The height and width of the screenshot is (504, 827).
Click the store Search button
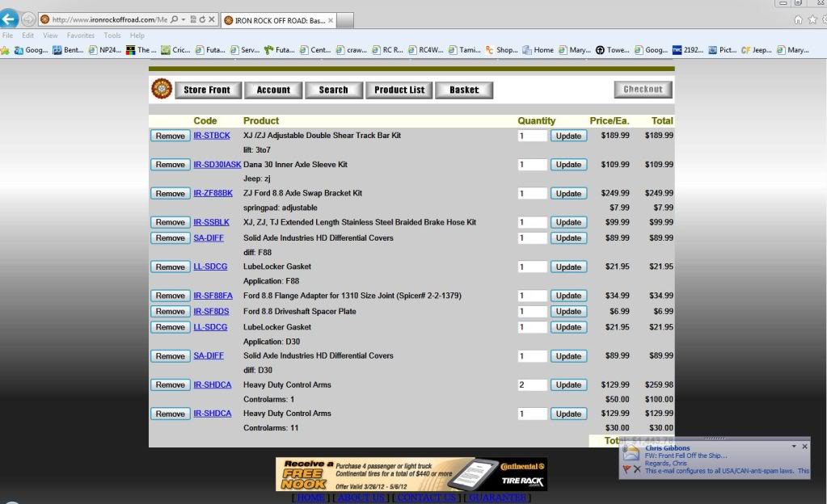pos(334,90)
